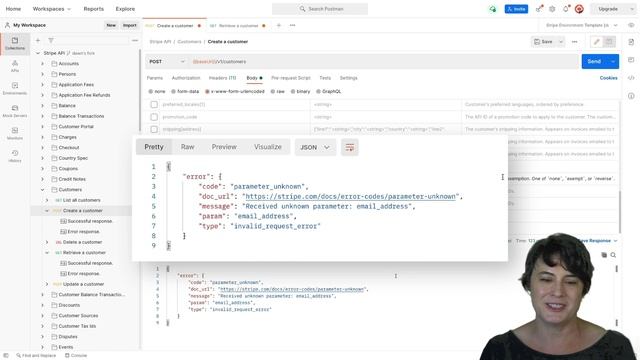Open the notifications bell icon
This screenshot has height=360, width=640.
[x=566, y=9]
